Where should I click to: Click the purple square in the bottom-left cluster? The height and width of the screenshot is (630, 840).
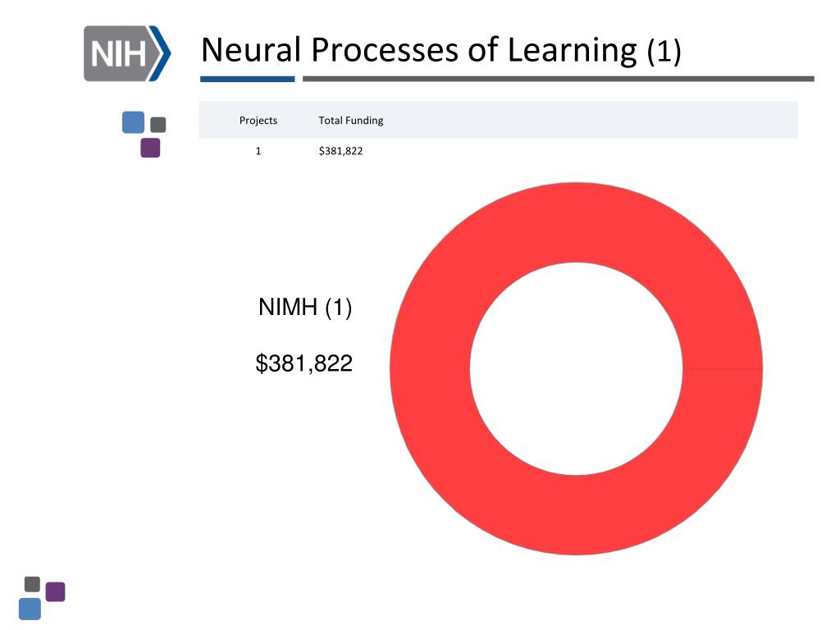55,592
